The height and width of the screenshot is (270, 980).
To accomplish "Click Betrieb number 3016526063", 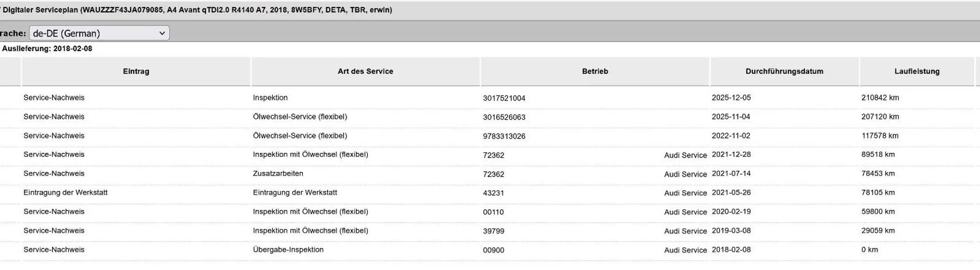I will (504, 117).
